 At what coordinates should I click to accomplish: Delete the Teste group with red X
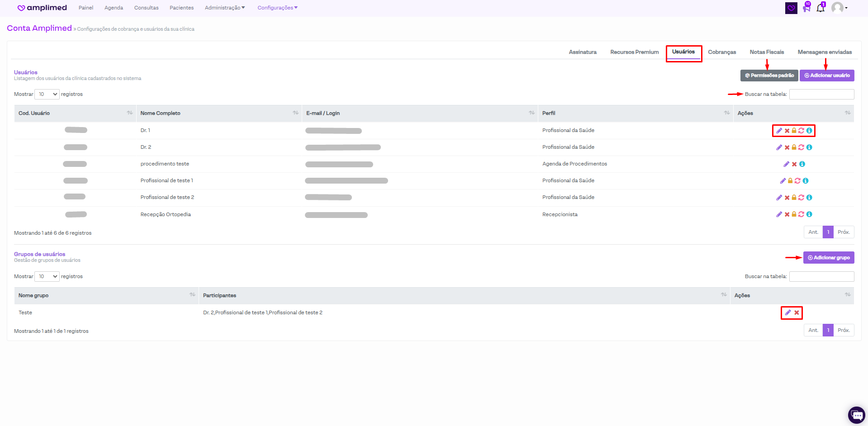(797, 312)
